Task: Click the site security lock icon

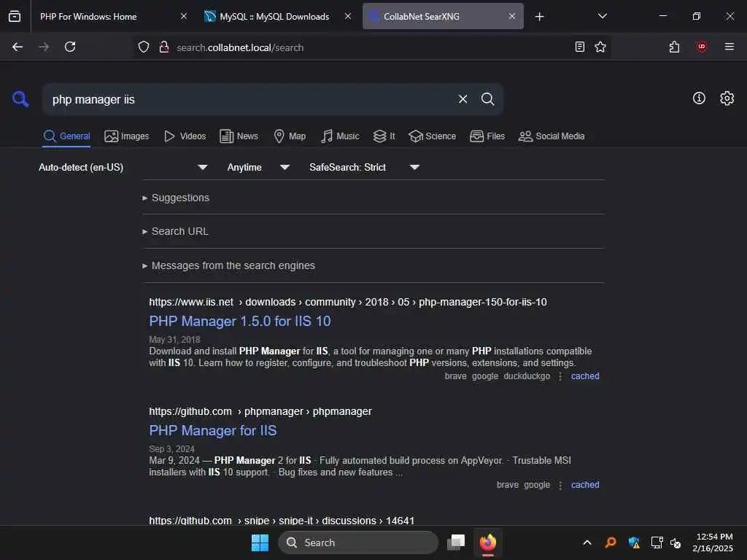Action: [x=164, y=47]
